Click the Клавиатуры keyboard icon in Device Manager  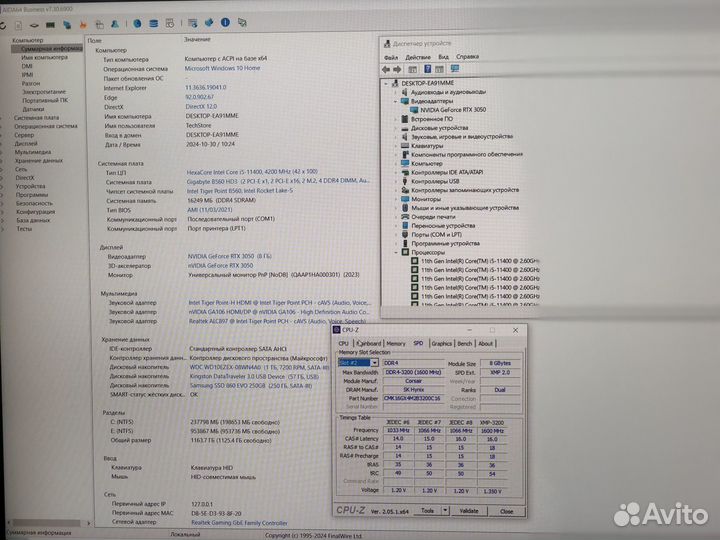coord(405,146)
